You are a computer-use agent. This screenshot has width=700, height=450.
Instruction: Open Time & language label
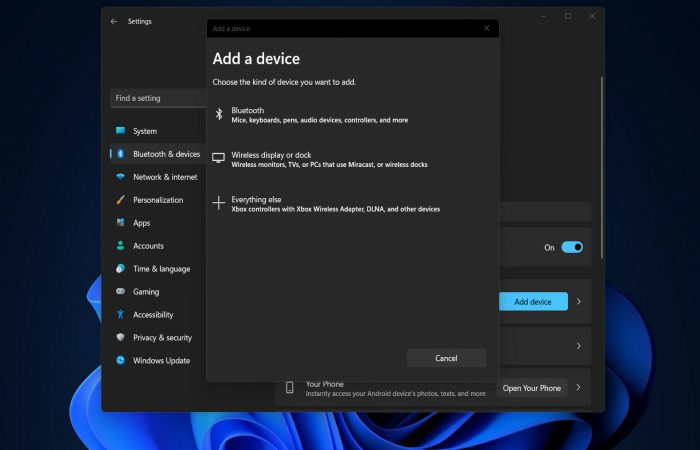click(x=162, y=269)
